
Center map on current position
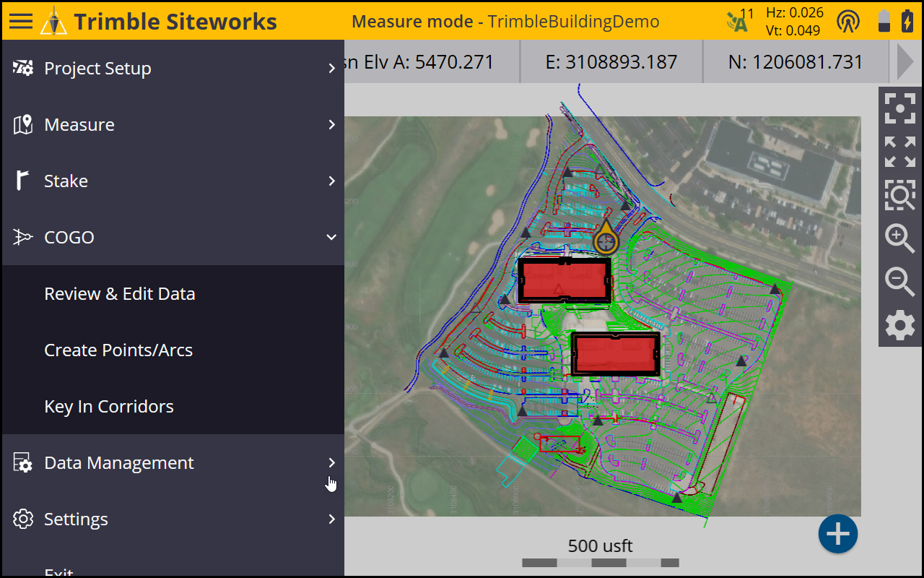(900, 108)
